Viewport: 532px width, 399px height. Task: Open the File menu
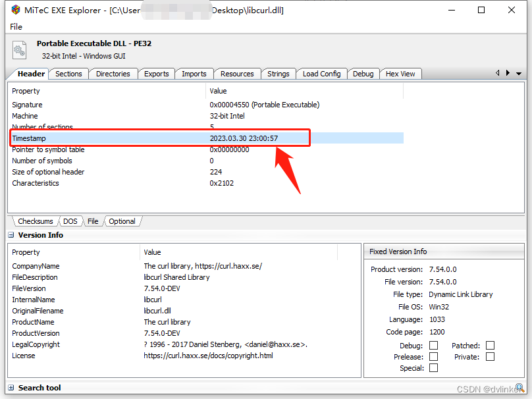tap(16, 27)
